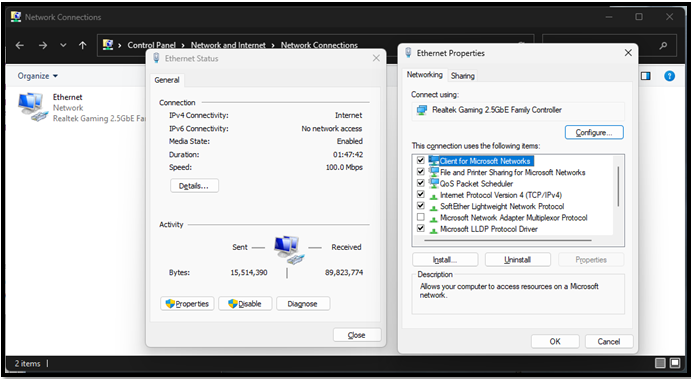Click the Network Connections title bar icon
691x379 pixels.
[x=16, y=17]
